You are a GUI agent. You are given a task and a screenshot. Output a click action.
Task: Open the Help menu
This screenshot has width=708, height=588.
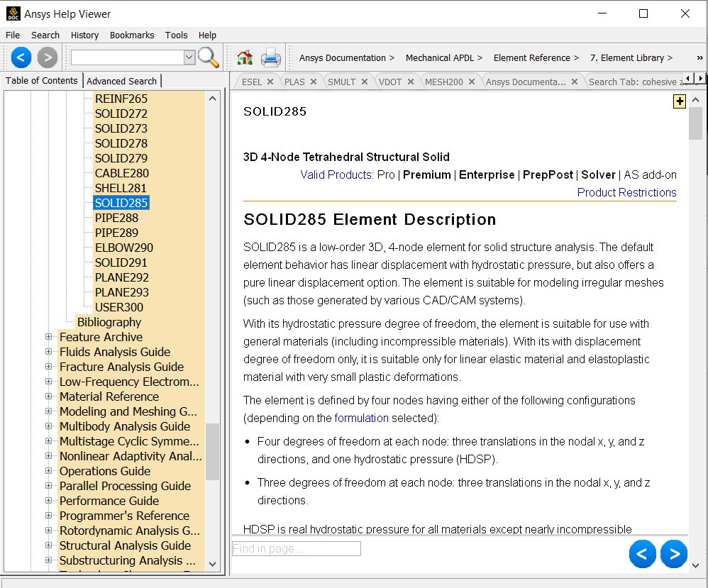207,35
